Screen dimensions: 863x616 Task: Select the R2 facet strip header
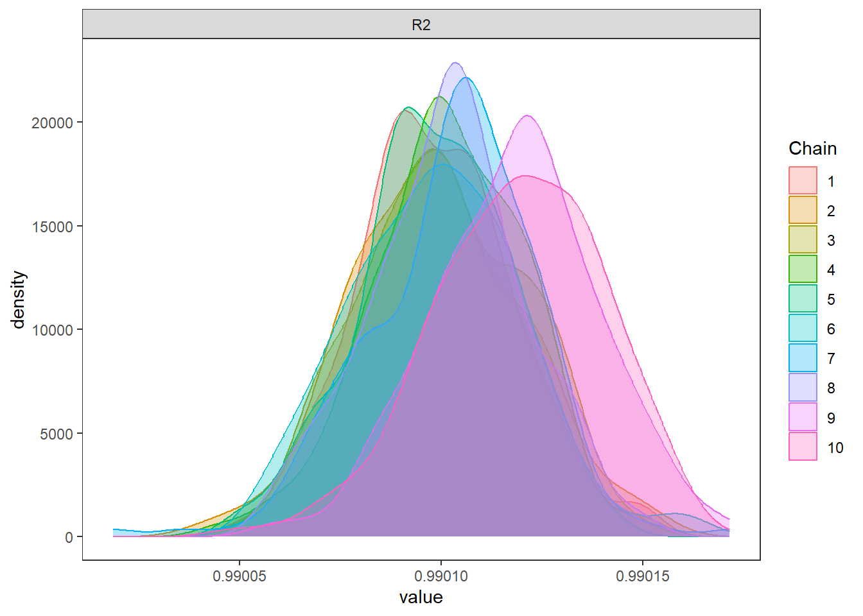(421, 25)
